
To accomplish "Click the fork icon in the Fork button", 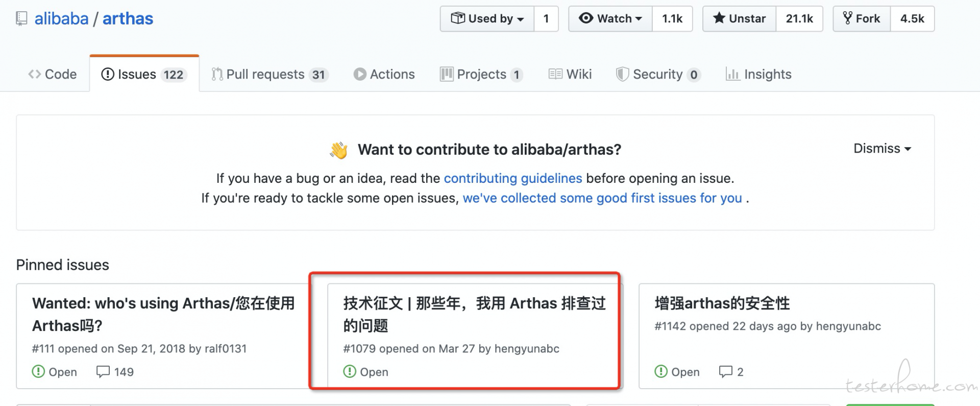I will tap(848, 18).
